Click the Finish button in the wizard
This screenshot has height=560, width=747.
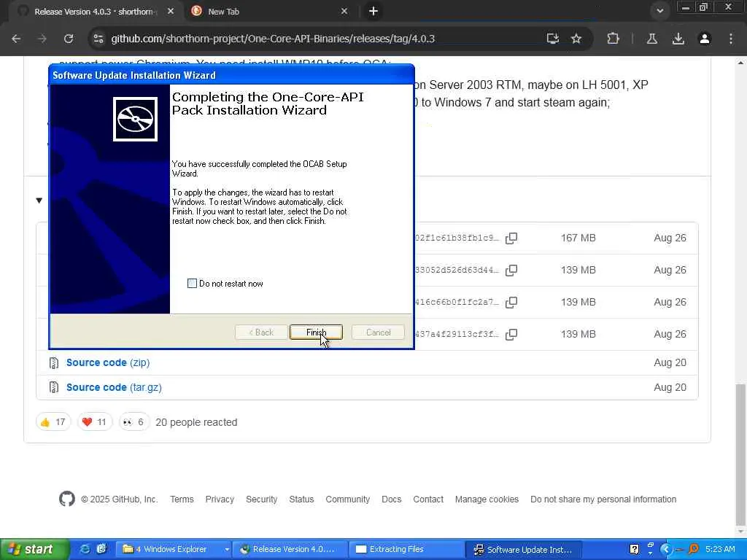click(x=316, y=332)
